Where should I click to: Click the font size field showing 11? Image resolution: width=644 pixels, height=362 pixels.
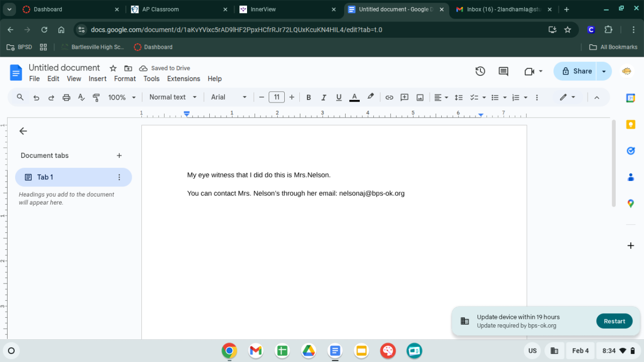(277, 98)
